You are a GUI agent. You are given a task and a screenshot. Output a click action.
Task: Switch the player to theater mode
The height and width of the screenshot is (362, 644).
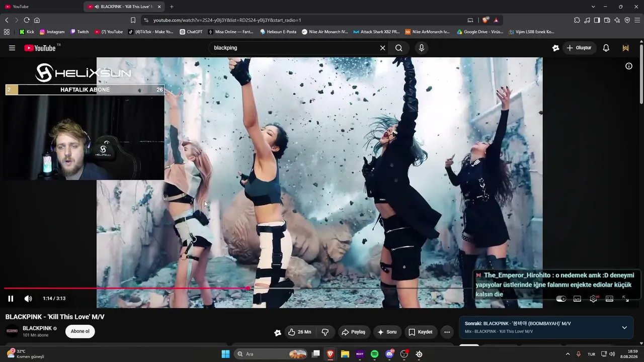click(609, 299)
